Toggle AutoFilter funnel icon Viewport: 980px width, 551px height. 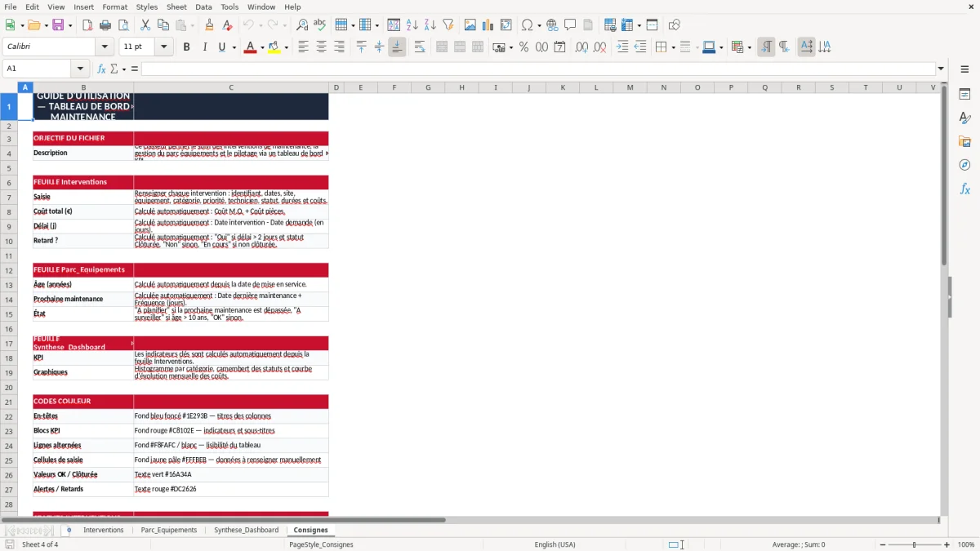[x=448, y=25]
